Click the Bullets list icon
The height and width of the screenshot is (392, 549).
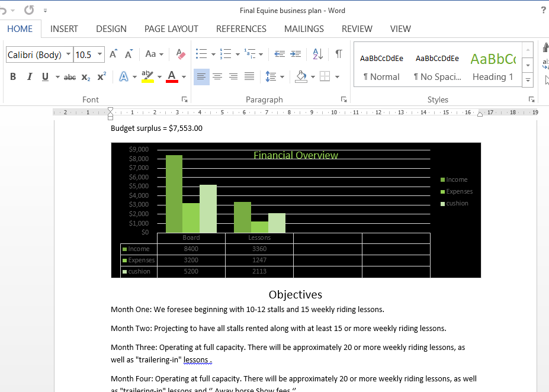[201, 54]
